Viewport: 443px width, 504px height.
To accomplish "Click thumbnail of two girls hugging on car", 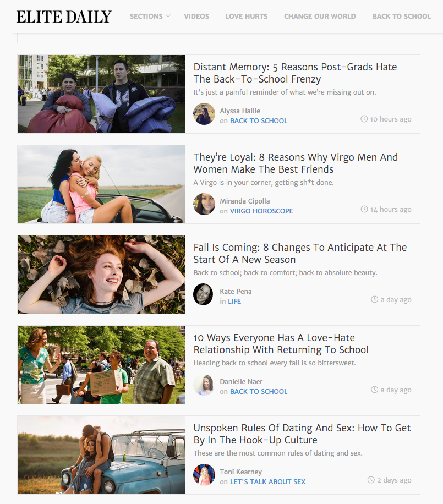I will point(101,184).
